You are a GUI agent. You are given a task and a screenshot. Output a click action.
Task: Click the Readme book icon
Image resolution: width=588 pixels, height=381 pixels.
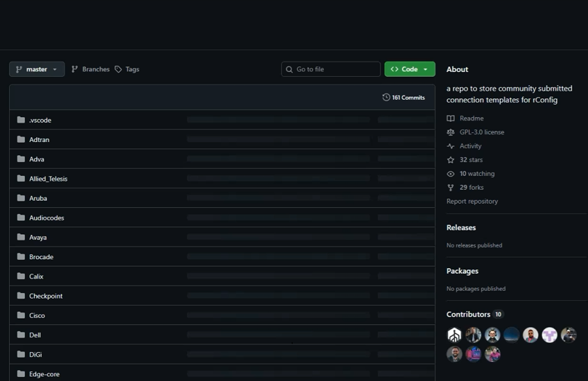coord(450,119)
